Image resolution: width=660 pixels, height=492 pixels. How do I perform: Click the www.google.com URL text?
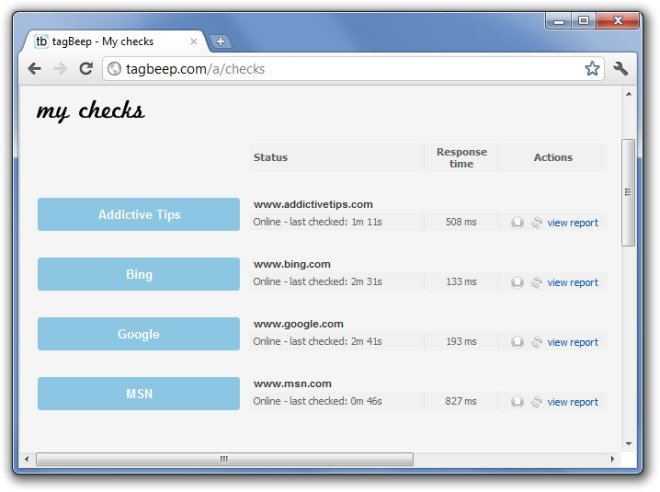(x=298, y=324)
